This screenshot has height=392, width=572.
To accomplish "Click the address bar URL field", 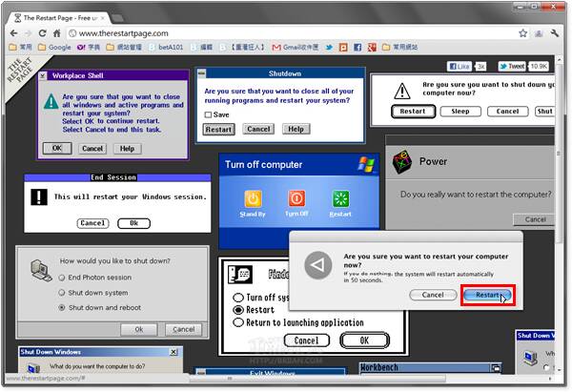I will point(292,33).
